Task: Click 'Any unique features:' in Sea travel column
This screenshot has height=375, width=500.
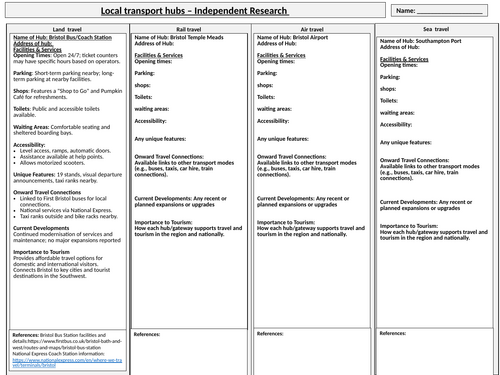Action: click(405, 143)
